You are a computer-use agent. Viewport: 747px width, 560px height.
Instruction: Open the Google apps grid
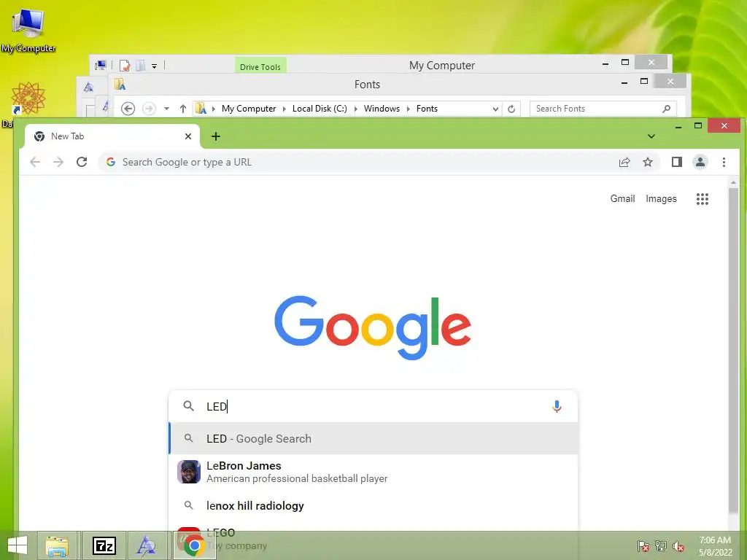[703, 199]
